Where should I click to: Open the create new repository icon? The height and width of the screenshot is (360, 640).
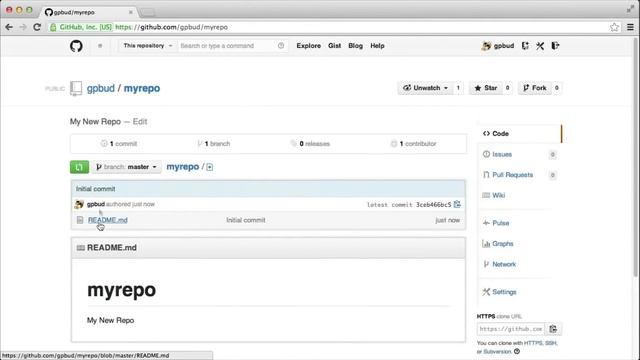click(x=525, y=46)
